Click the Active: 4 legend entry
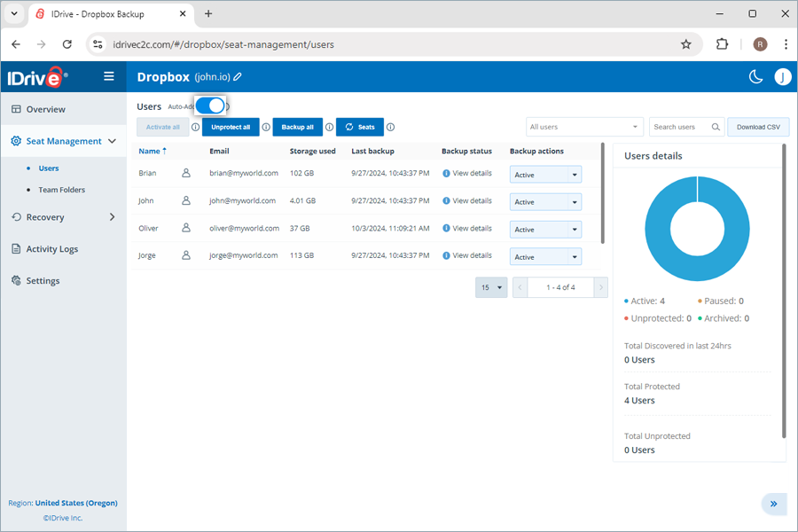Viewport: 798px width, 532px height. tap(645, 301)
